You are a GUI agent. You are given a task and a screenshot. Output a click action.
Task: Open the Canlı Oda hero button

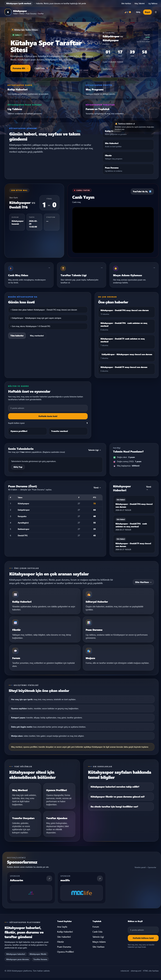pos(41,69)
